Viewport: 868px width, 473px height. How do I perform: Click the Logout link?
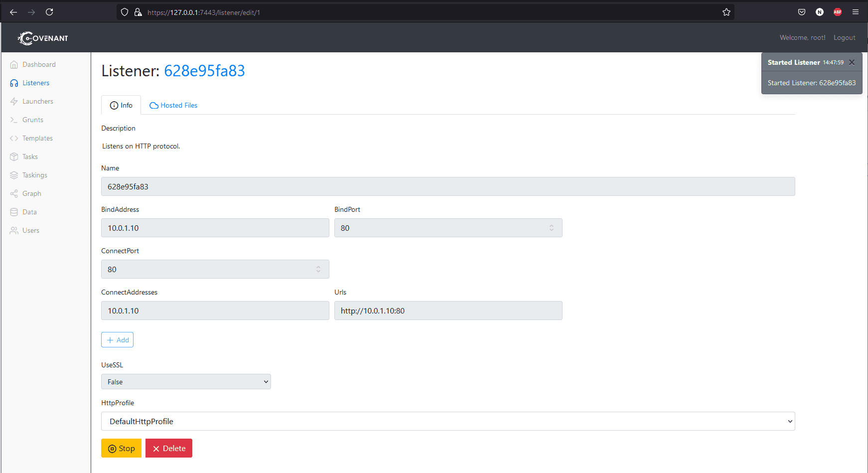pyautogui.click(x=845, y=38)
